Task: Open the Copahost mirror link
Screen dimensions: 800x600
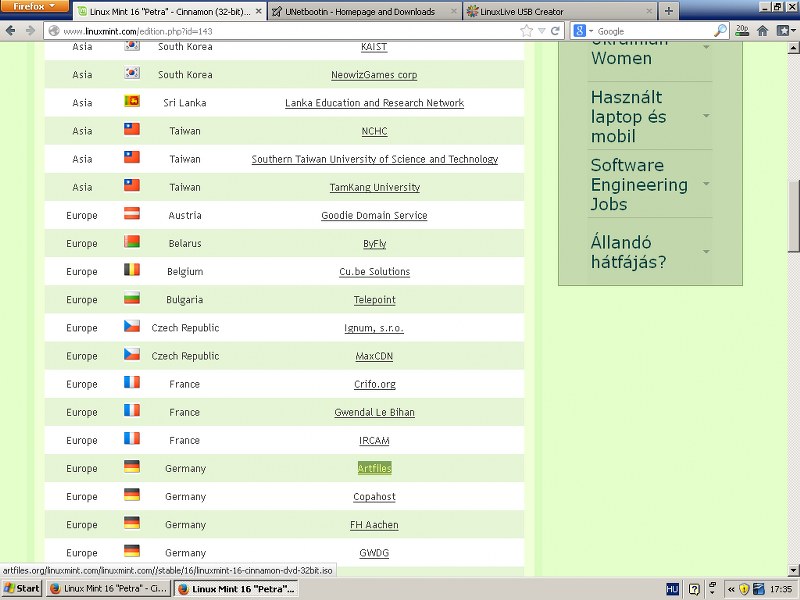Action: [x=374, y=496]
